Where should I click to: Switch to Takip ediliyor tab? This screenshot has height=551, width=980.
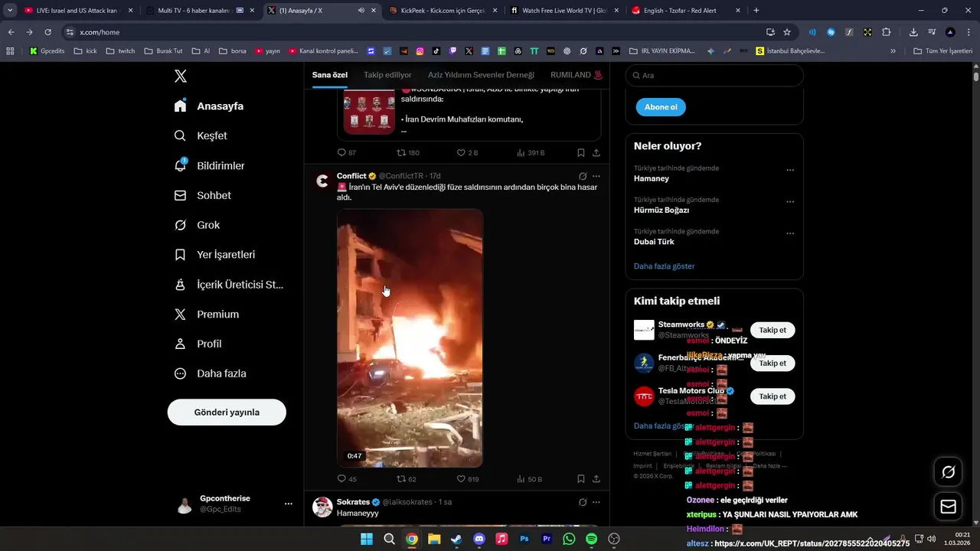point(387,75)
